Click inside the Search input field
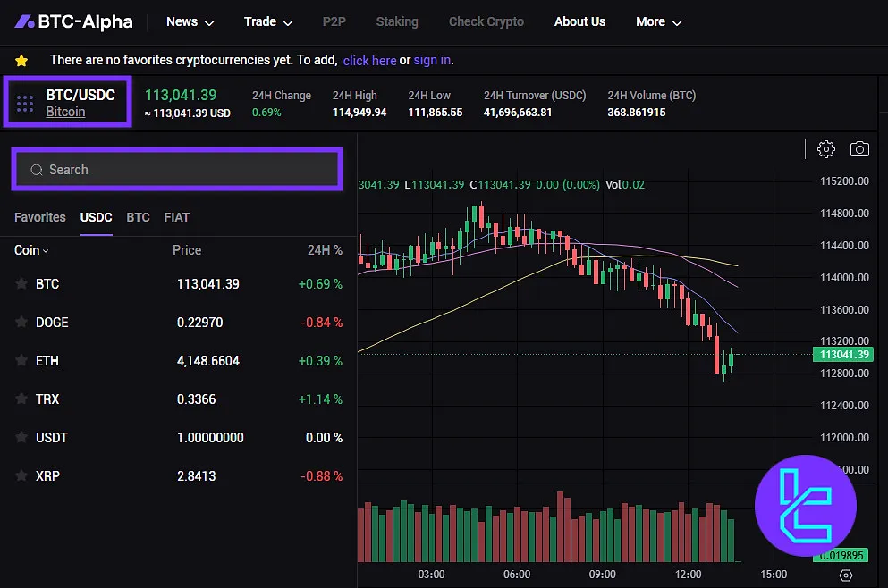 176,169
